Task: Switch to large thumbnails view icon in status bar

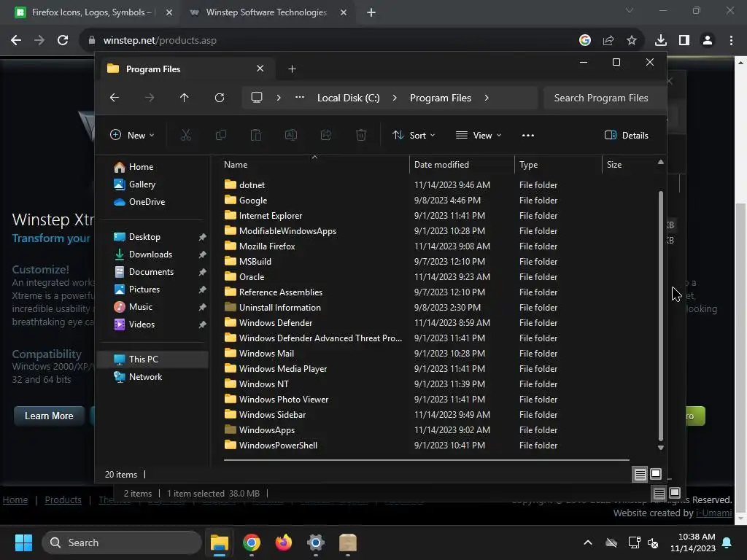Action: tap(656, 474)
